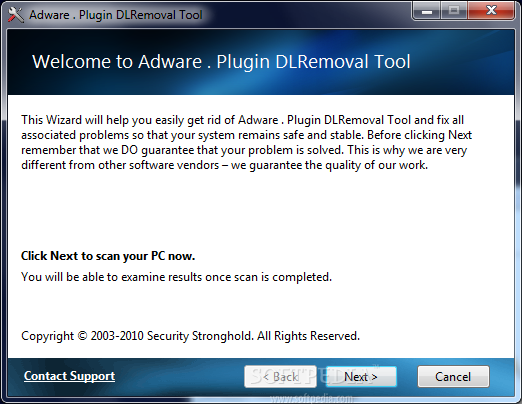Click the 'This Wizard will help you' paragraph
The image size is (522, 404).
pyautogui.click(x=246, y=142)
